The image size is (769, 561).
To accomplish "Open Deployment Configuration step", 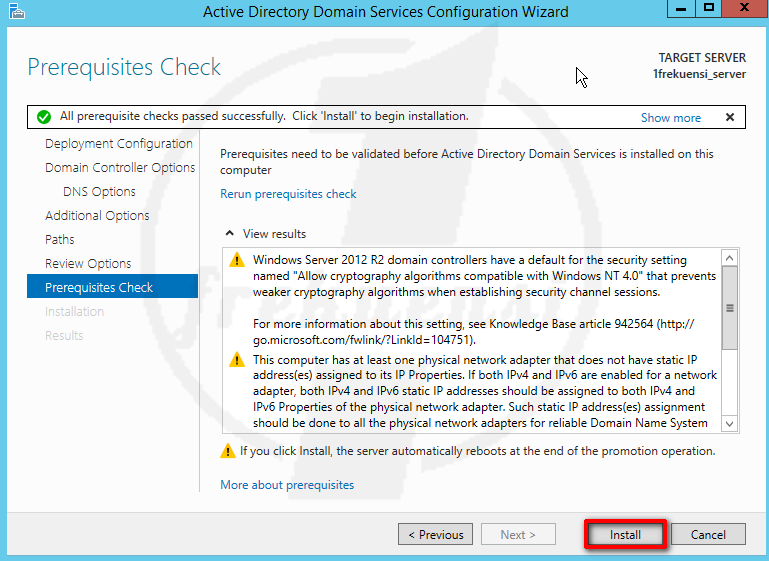I will pyautogui.click(x=119, y=144).
